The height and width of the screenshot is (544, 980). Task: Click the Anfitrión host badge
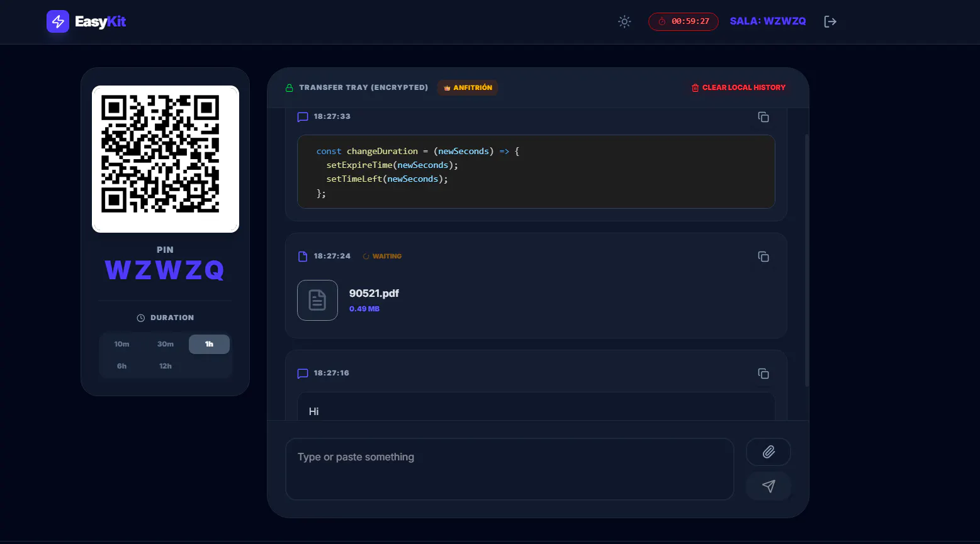coord(468,87)
